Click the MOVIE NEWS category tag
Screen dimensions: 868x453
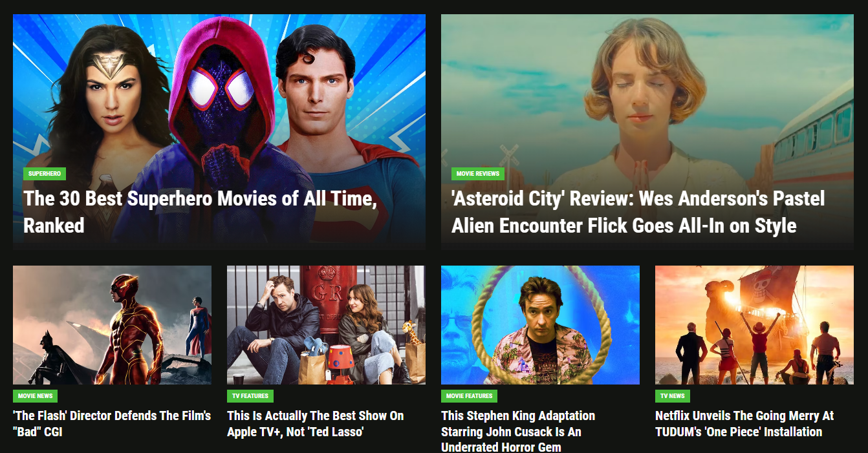tap(36, 395)
